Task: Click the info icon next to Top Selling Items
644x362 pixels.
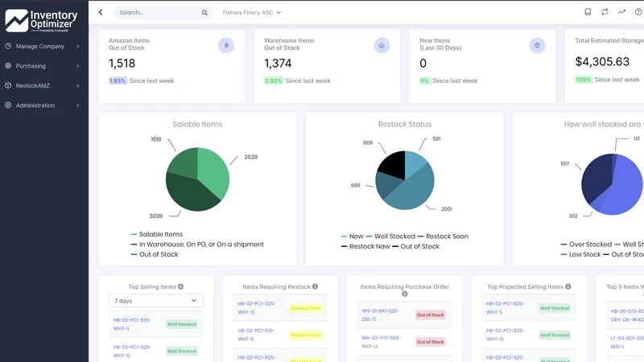Action: click(x=180, y=286)
